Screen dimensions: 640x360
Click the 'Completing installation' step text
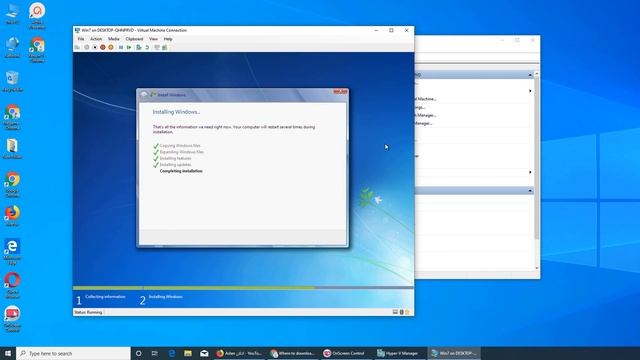pos(181,171)
